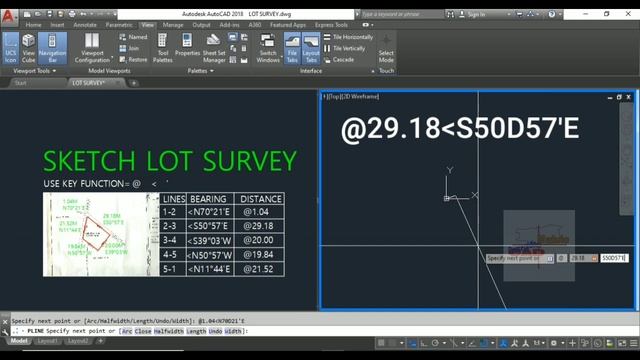Switch to the Layout2 tab

78,341
